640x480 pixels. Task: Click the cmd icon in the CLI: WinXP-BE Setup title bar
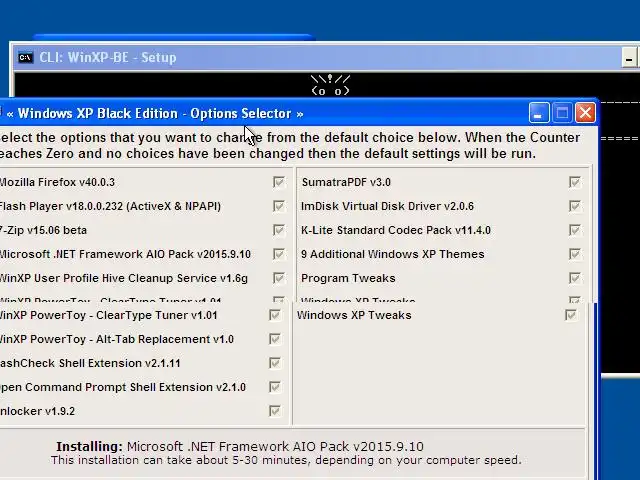(25, 58)
